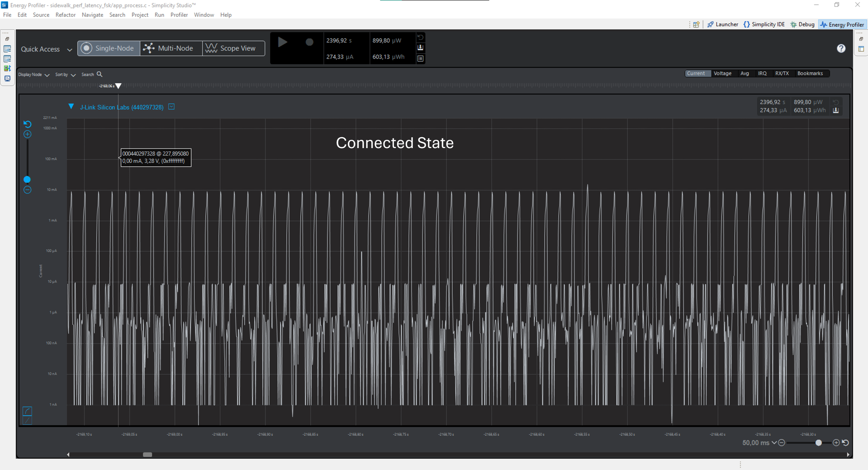Collapse the J-Link Silicon Labs node expander
Image resolution: width=868 pixels, height=470 pixels.
point(71,106)
